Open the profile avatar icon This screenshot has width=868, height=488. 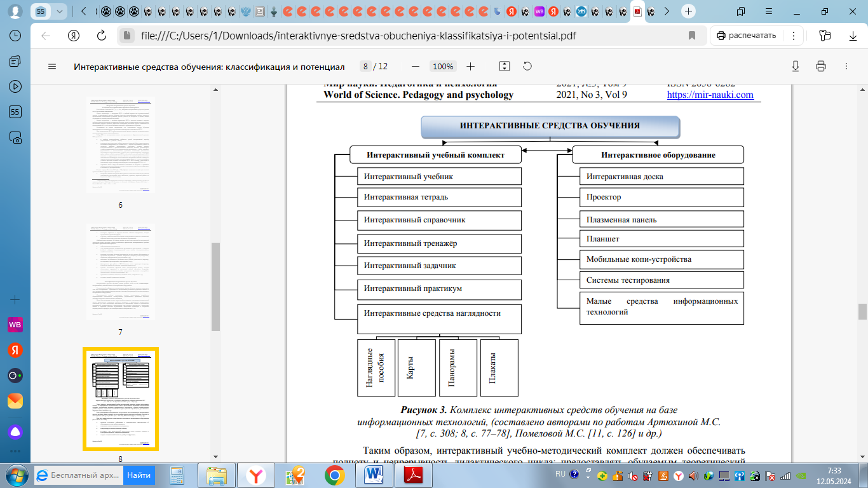(x=16, y=11)
